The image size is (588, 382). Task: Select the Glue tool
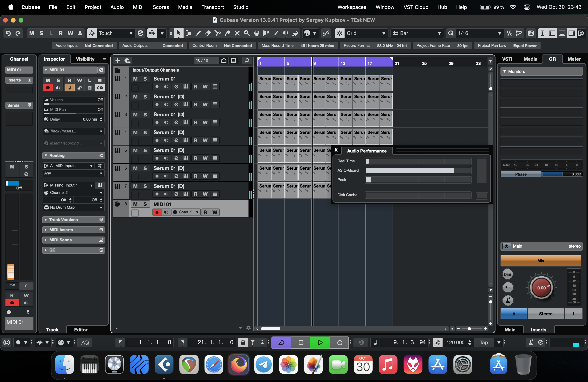point(227,33)
